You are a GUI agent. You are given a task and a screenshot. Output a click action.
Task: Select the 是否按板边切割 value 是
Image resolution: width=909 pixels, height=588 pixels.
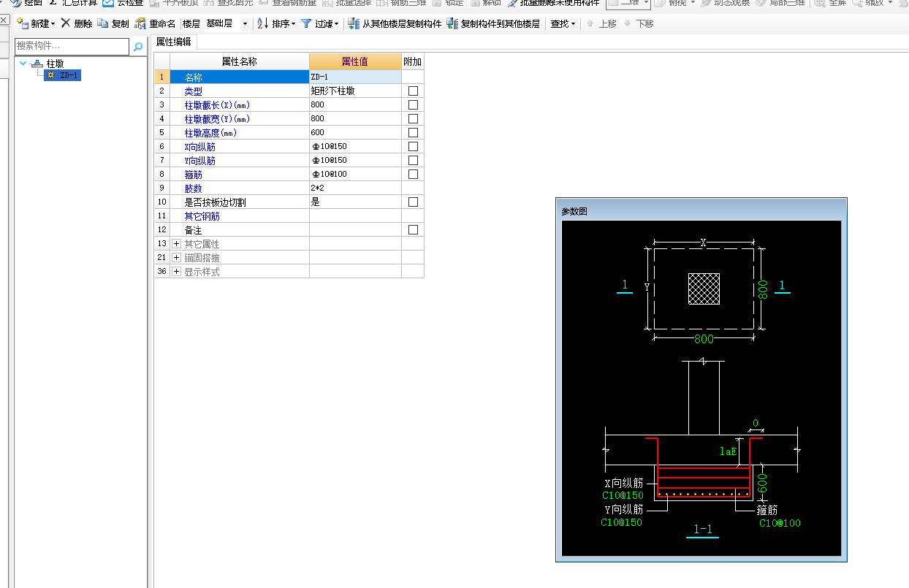point(355,202)
